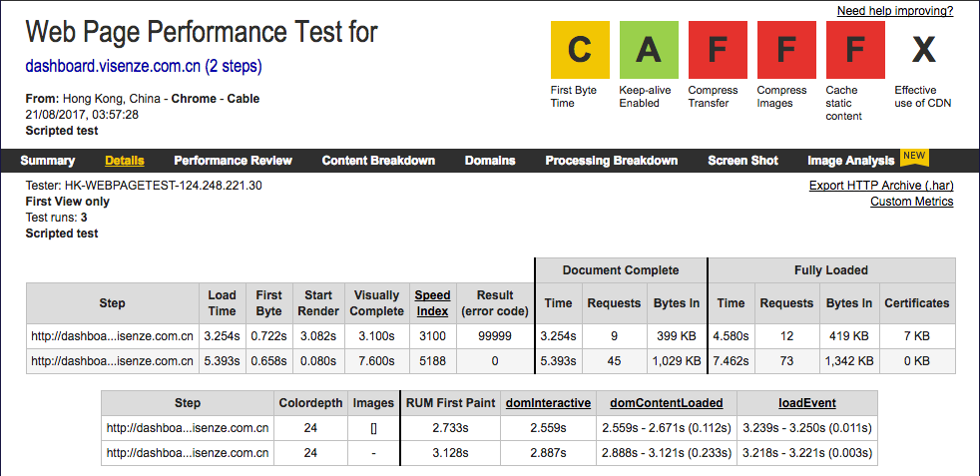The image size is (980, 476).
Task: Click the Fully Loaded header cell
Action: pyautogui.click(x=831, y=269)
